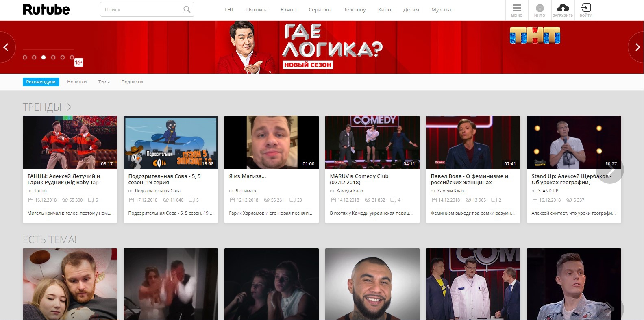Click the Загрузить cloud upload icon
Image resolution: width=644 pixels, height=320 pixels.
[x=563, y=8]
